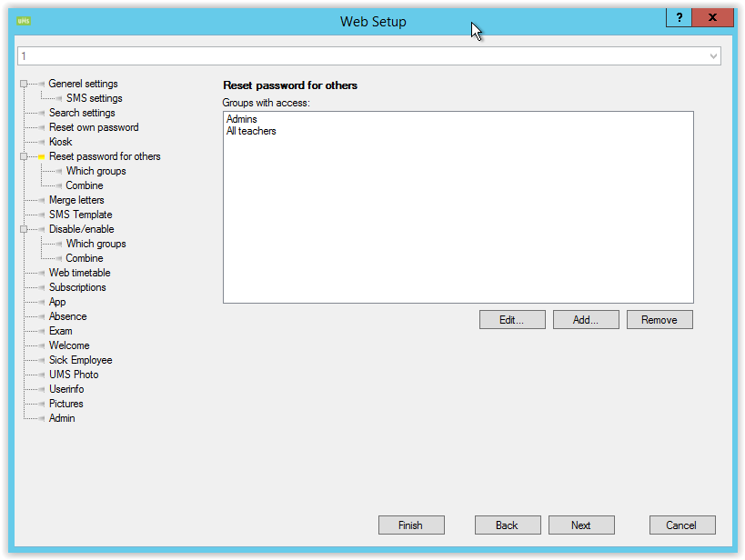Open the dropdown at top of window
The width and height of the screenshot is (745, 560).
pos(712,56)
